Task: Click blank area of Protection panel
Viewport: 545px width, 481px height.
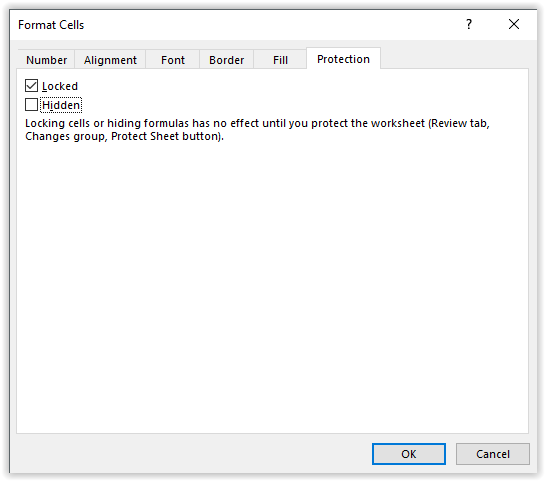Action: click(x=272, y=285)
